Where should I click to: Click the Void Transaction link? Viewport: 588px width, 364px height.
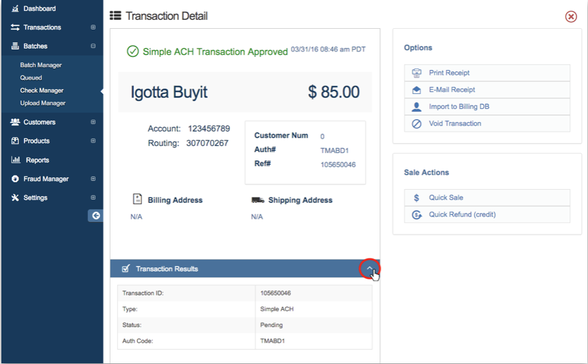455,123
